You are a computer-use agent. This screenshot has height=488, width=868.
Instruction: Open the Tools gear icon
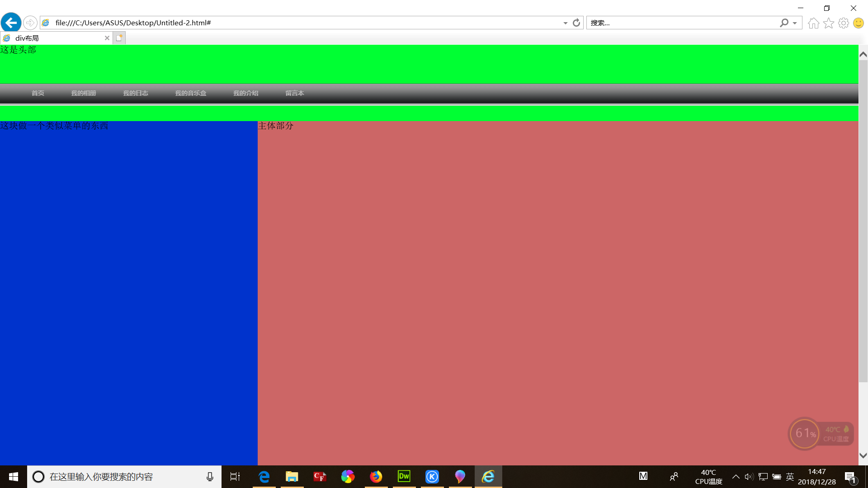(843, 23)
